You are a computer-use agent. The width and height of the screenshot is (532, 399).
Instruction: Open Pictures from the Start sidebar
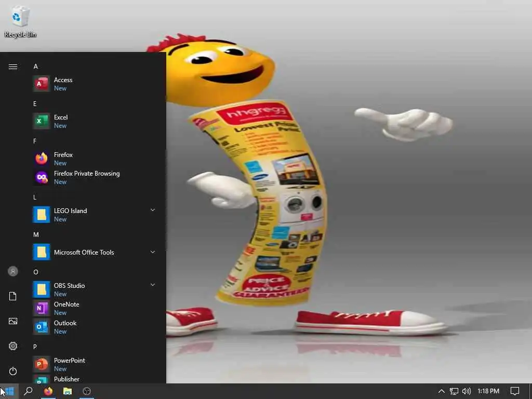(13, 321)
